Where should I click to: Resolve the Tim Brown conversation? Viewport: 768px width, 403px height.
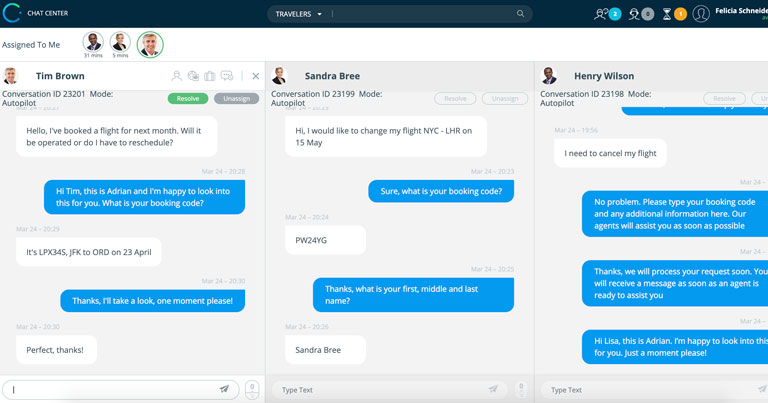coord(188,98)
